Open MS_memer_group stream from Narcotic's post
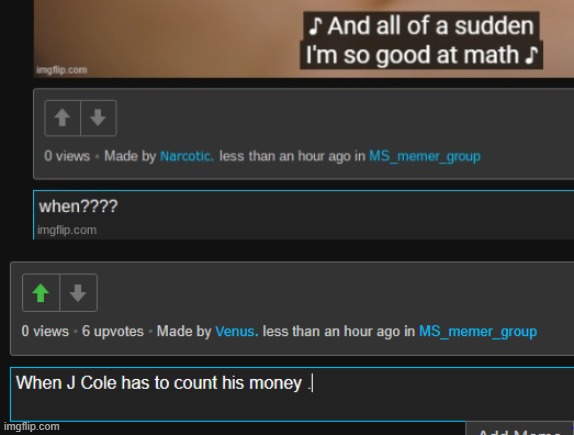This screenshot has height=435, width=574. click(x=425, y=156)
